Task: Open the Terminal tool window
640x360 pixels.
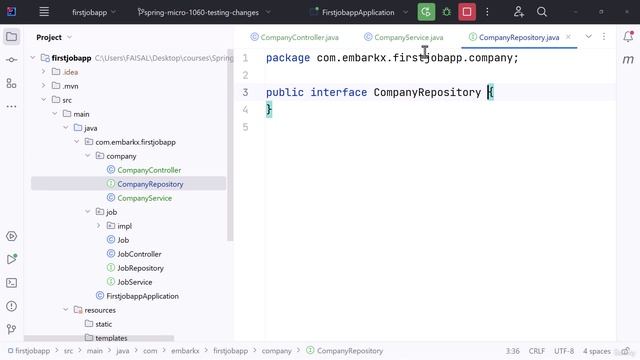Action: (x=11, y=282)
